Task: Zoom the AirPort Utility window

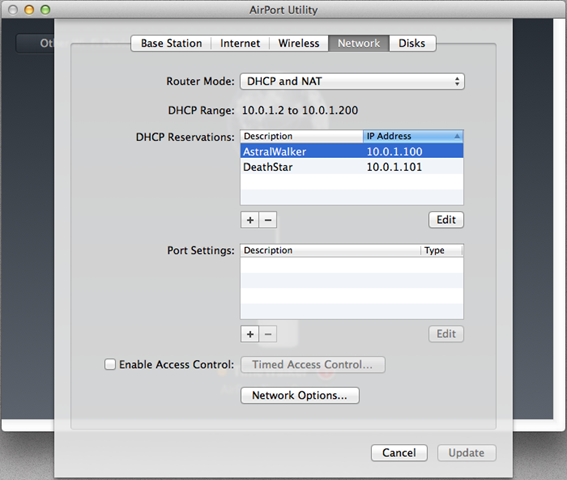Action: pyautogui.click(x=45, y=10)
